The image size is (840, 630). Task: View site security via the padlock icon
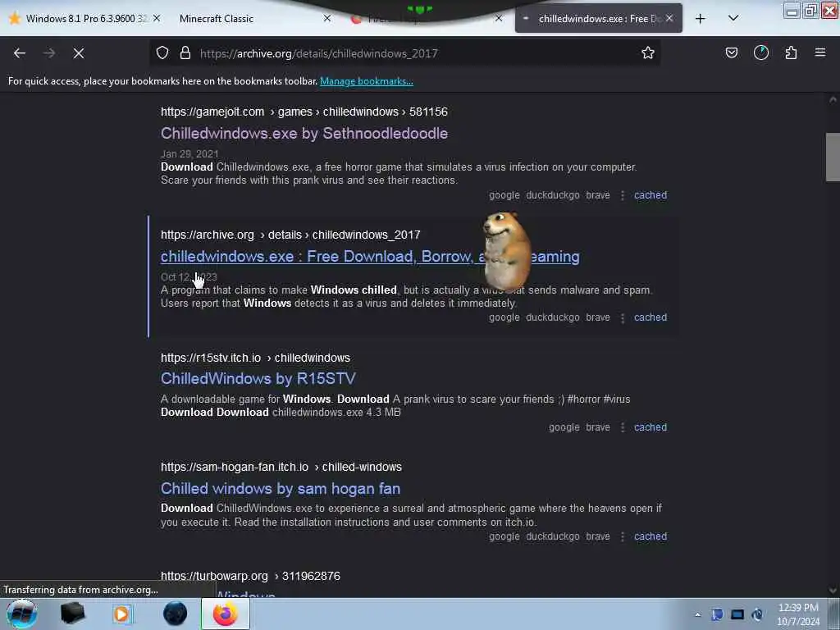[185, 52]
